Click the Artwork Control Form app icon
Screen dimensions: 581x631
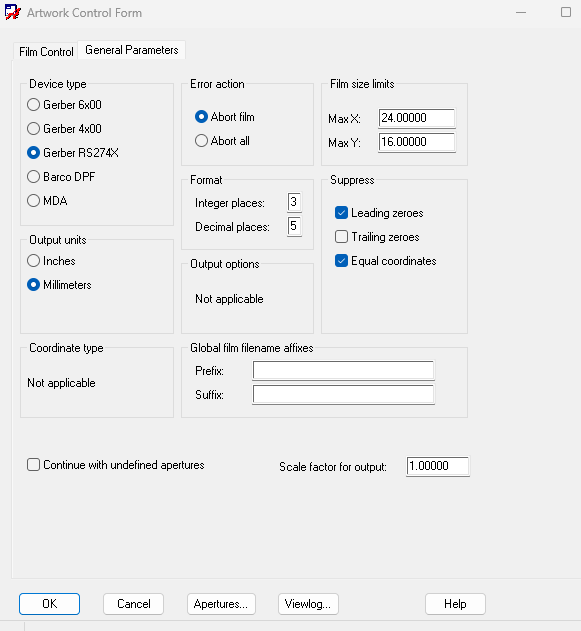[x=12, y=12]
